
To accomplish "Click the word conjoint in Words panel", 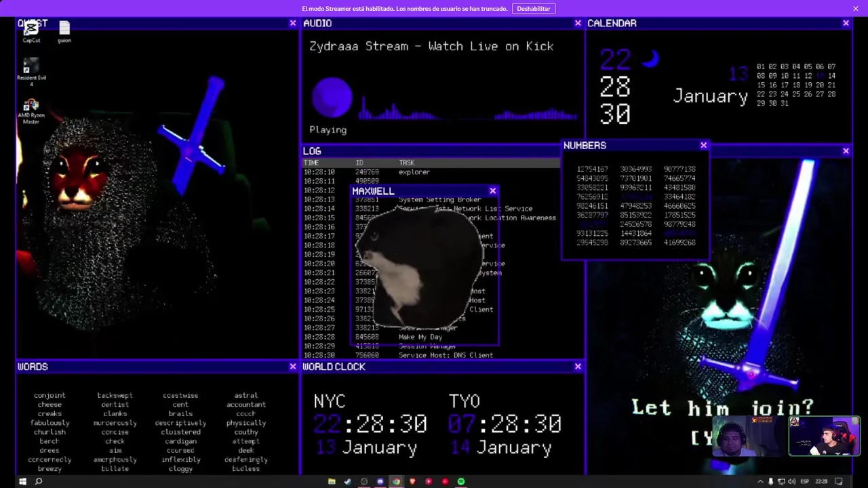I will click(50, 396).
